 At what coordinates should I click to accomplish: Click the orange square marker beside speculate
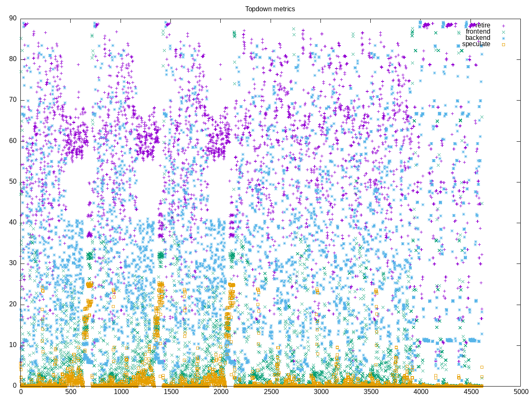[x=503, y=44]
